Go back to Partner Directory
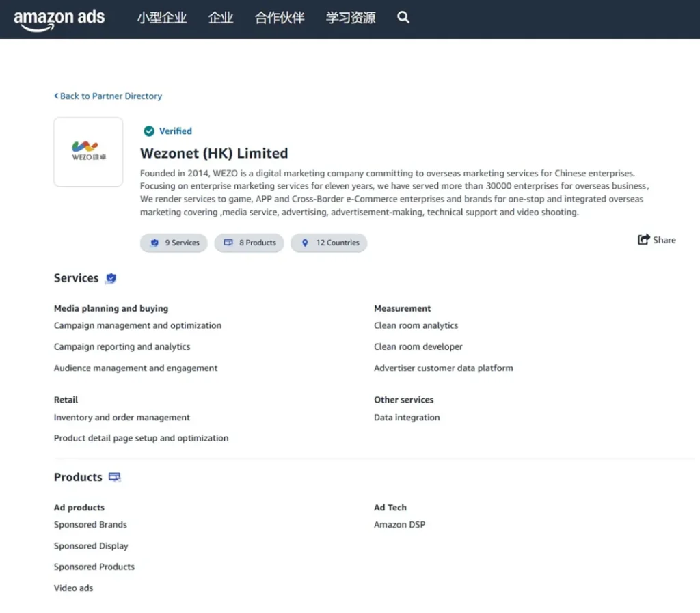The height and width of the screenshot is (613, 700). pos(108,96)
